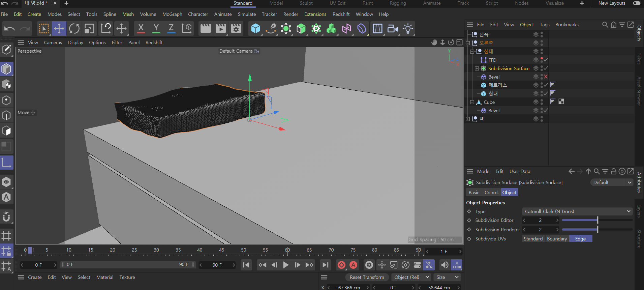Open the Render Settings icon
The height and width of the screenshot is (290, 644).
pos(236,29)
